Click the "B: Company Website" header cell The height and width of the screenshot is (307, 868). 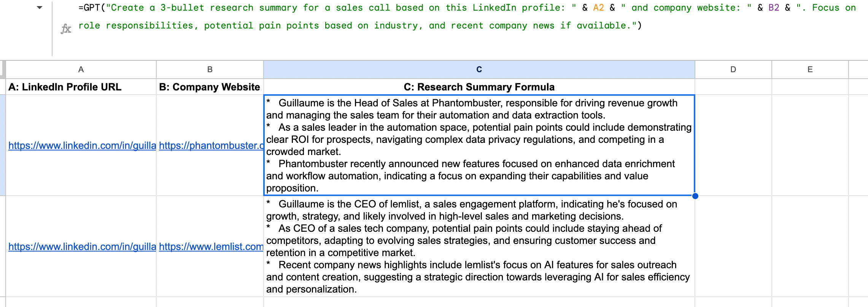pyautogui.click(x=210, y=87)
